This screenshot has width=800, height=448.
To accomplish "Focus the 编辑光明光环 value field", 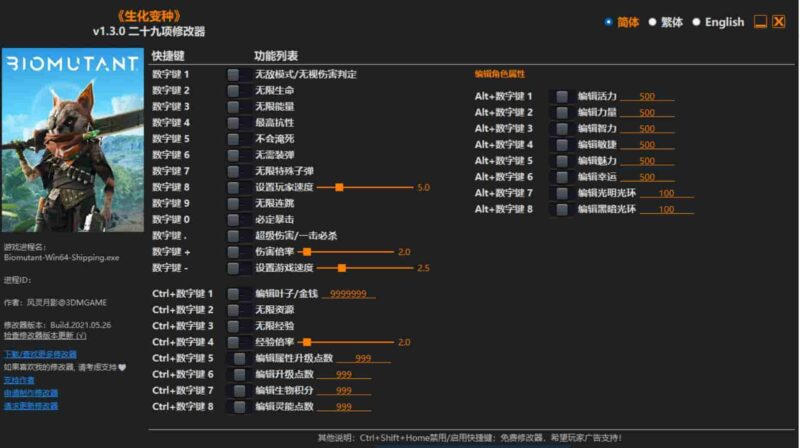I will click(666, 193).
